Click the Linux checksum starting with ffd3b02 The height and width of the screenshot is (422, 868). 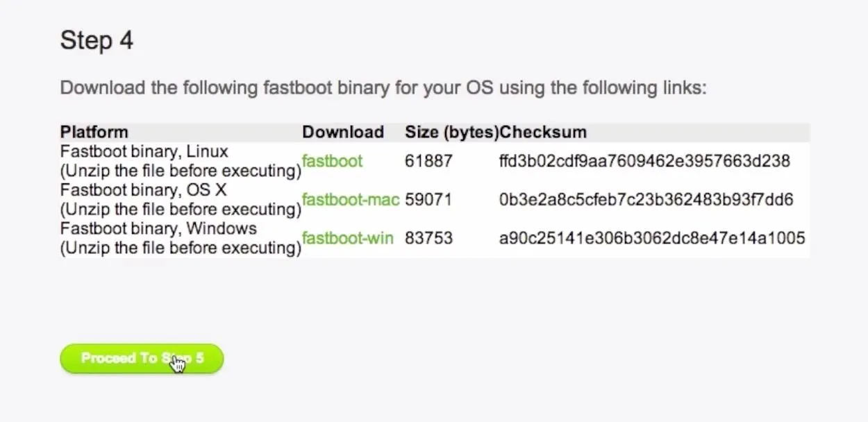pos(644,161)
